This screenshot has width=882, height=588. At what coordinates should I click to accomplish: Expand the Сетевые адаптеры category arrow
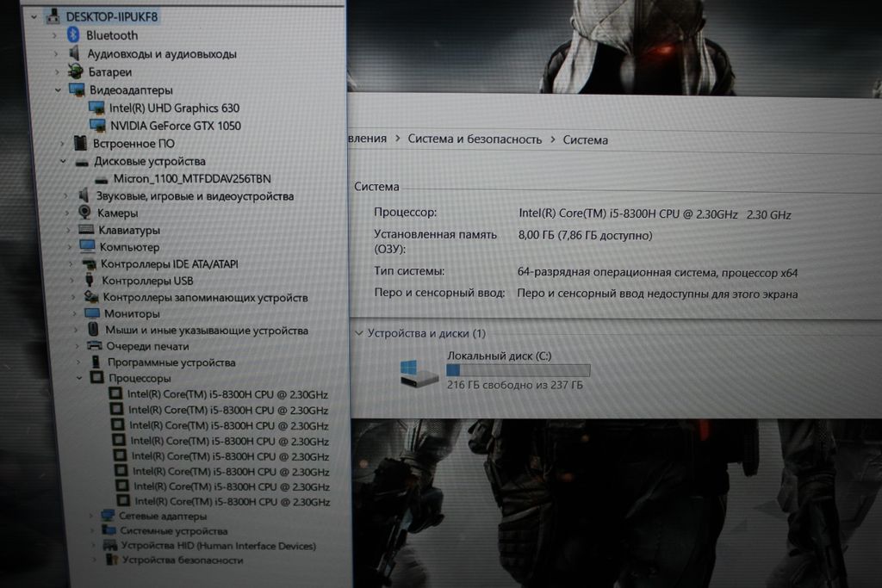point(90,516)
